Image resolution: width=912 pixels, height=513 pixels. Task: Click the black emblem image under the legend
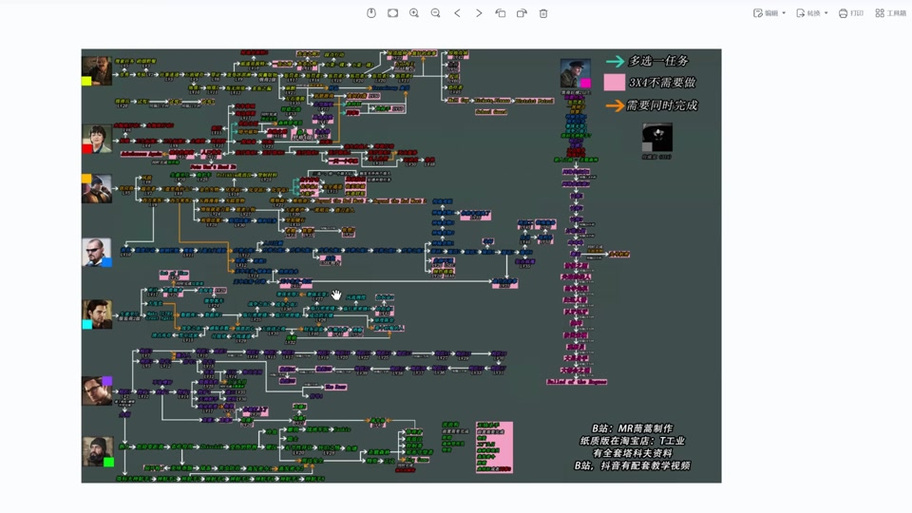tap(657, 138)
